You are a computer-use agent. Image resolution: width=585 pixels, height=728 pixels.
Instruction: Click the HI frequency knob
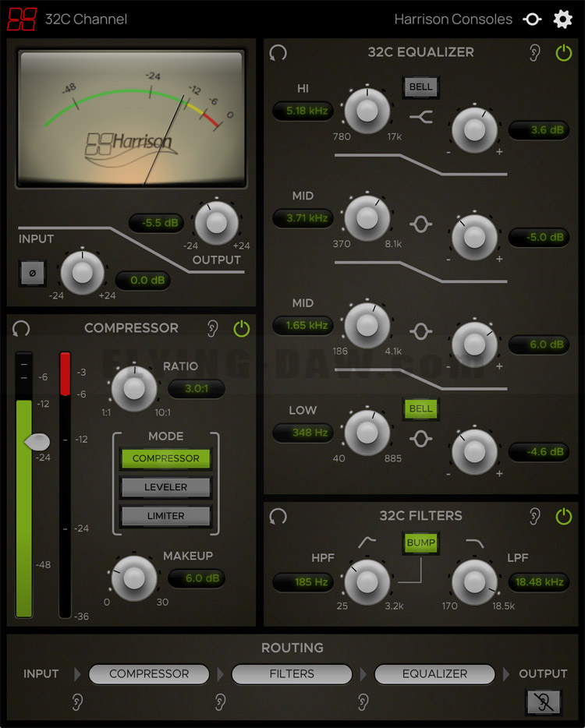(367, 111)
